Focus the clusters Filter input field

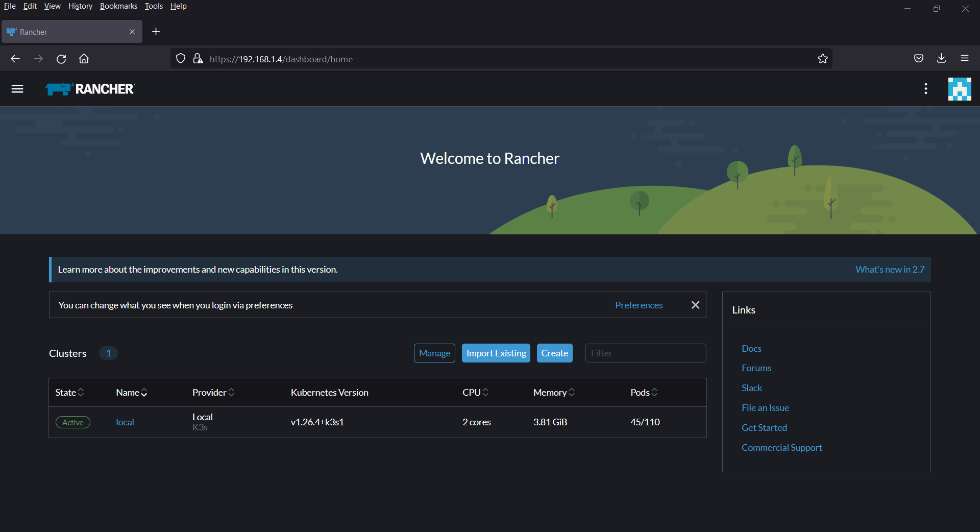(646, 353)
